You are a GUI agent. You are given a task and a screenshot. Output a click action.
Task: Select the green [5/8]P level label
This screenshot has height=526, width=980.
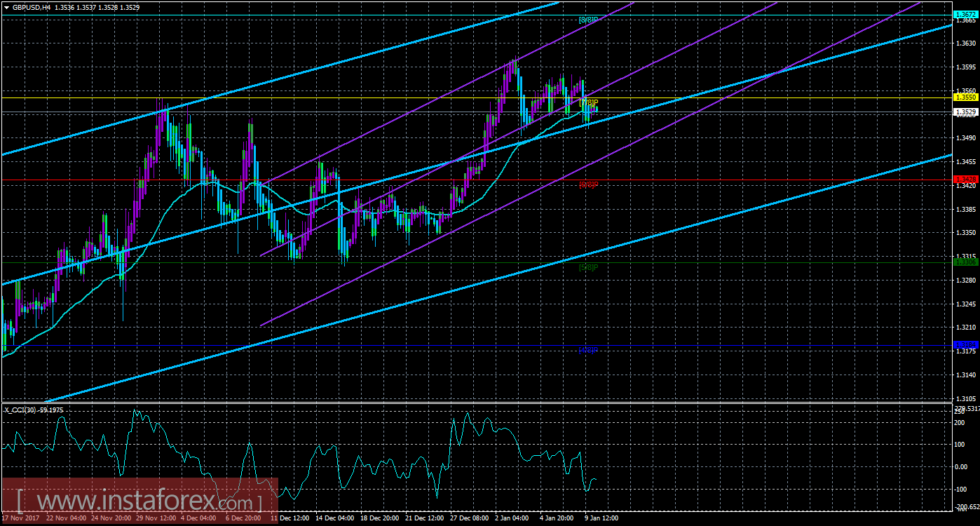pyautogui.click(x=588, y=267)
